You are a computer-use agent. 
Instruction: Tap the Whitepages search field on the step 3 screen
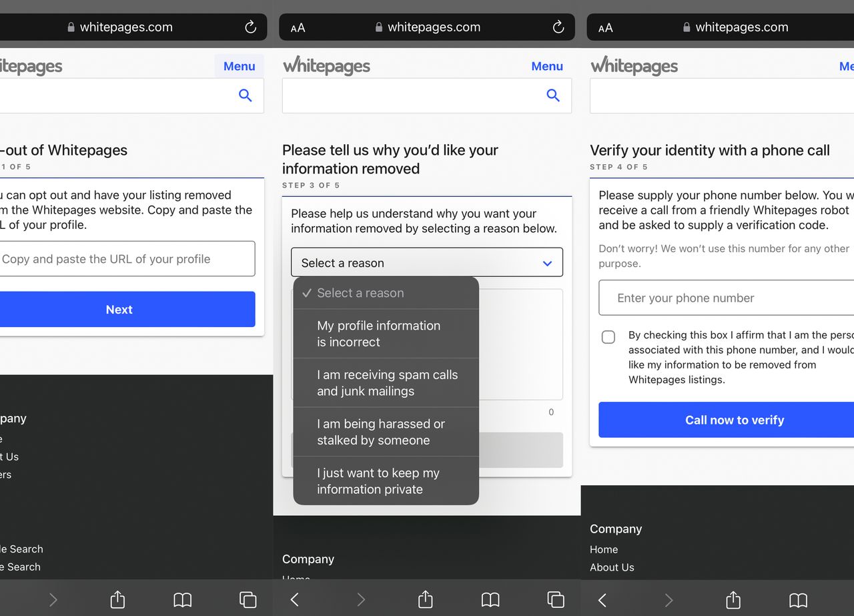pyautogui.click(x=427, y=95)
